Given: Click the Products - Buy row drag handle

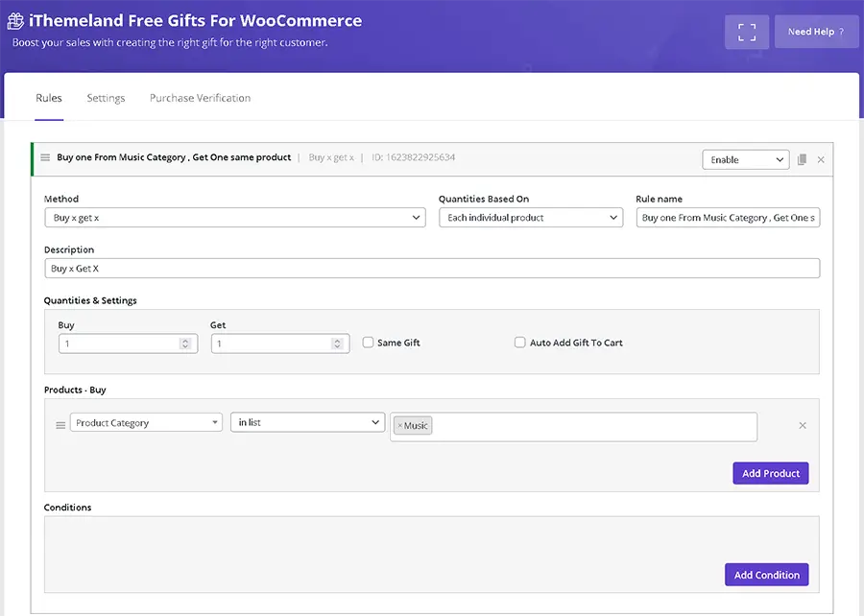Looking at the screenshot, I should [60, 424].
